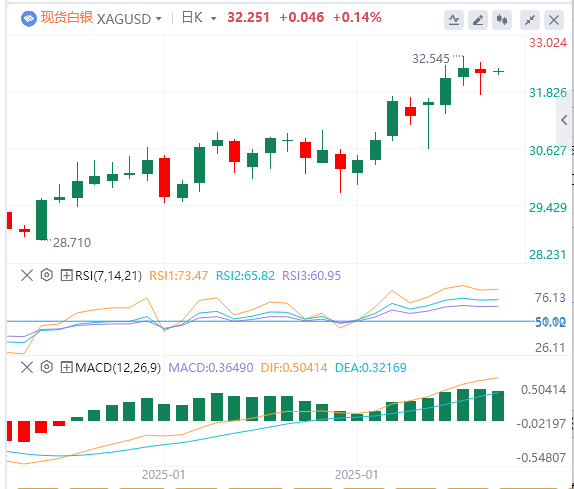Click the RSI(7,14,21) label
The width and height of the screenshot is (574, 489).
click(x=108, y=276)
